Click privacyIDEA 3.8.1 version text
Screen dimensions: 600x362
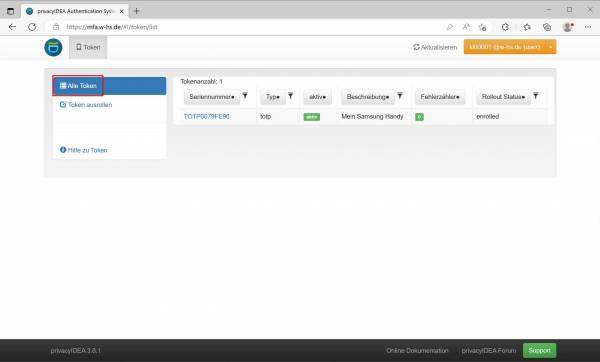tap(75, 351)
